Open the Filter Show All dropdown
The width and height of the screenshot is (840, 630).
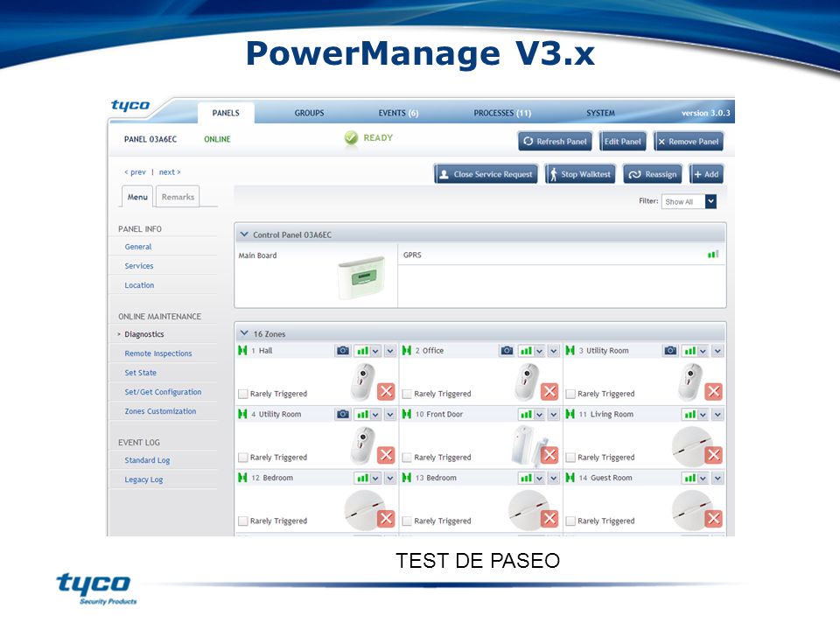(x=689, y=202)
